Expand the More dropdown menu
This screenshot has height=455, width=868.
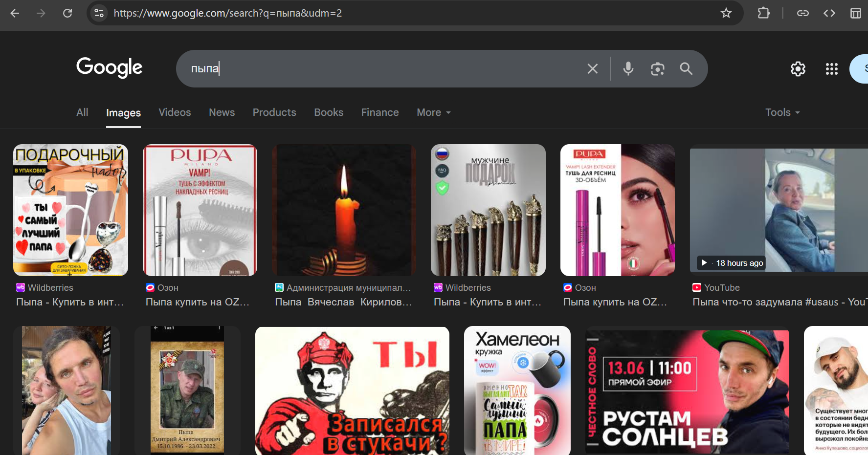(x=434, y=112)
